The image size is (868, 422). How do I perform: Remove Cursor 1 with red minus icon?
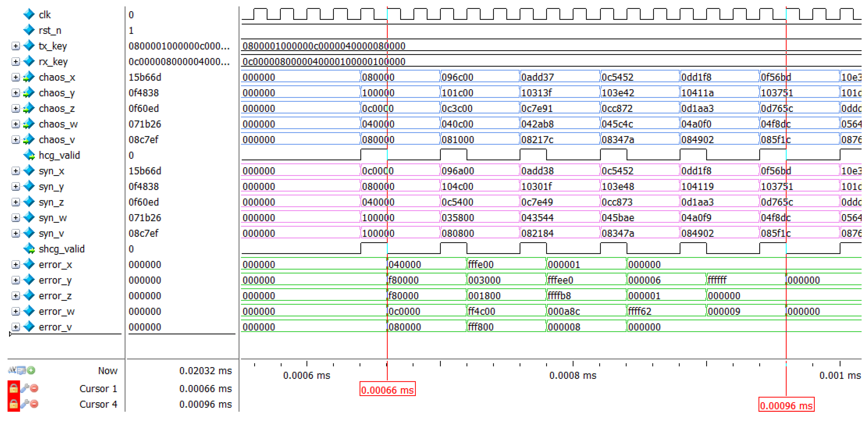point(34,388)
